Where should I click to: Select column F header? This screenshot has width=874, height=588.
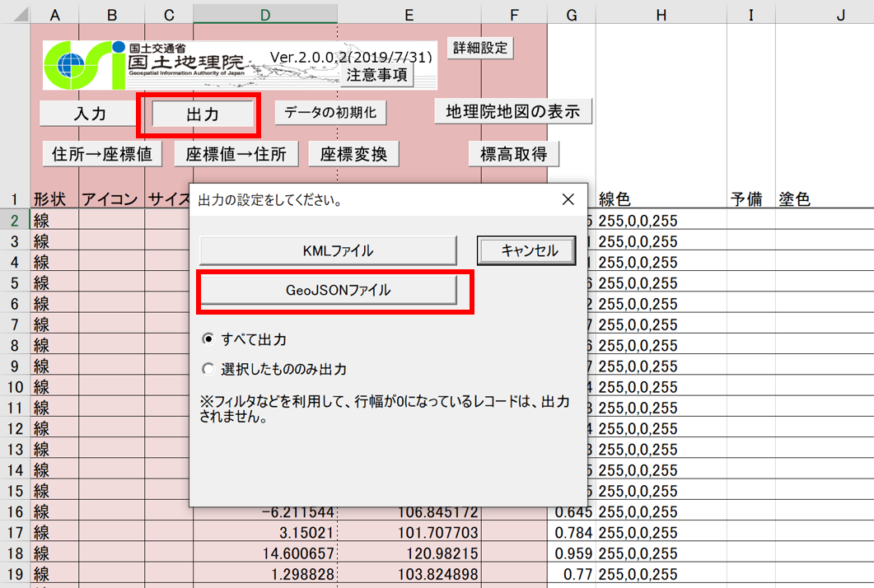(x=515, y=15)
